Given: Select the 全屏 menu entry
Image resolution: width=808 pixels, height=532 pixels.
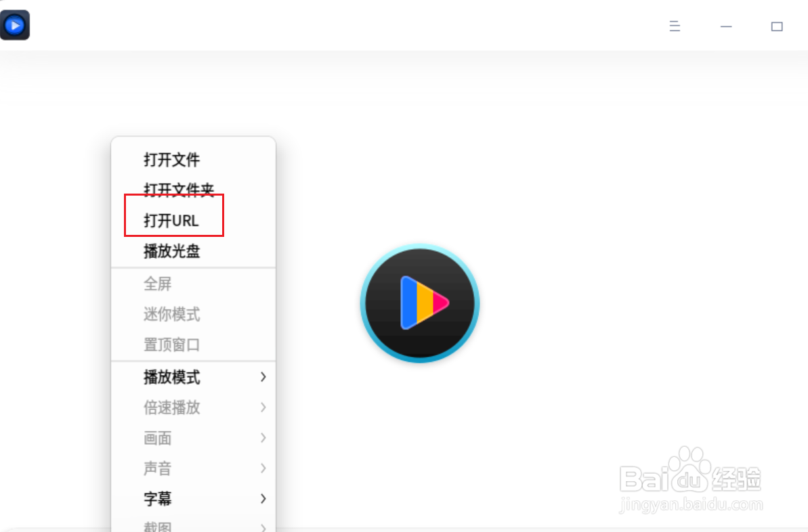Looking at the screenshot, I should [193, 284].
